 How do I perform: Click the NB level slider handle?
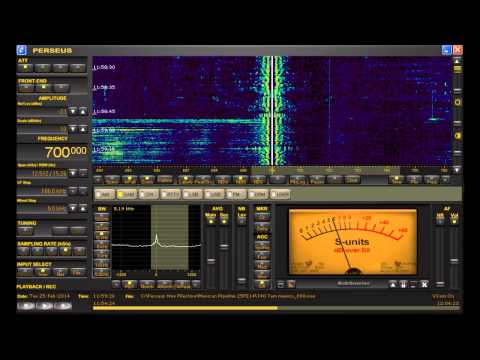click(x=241, y=280)
